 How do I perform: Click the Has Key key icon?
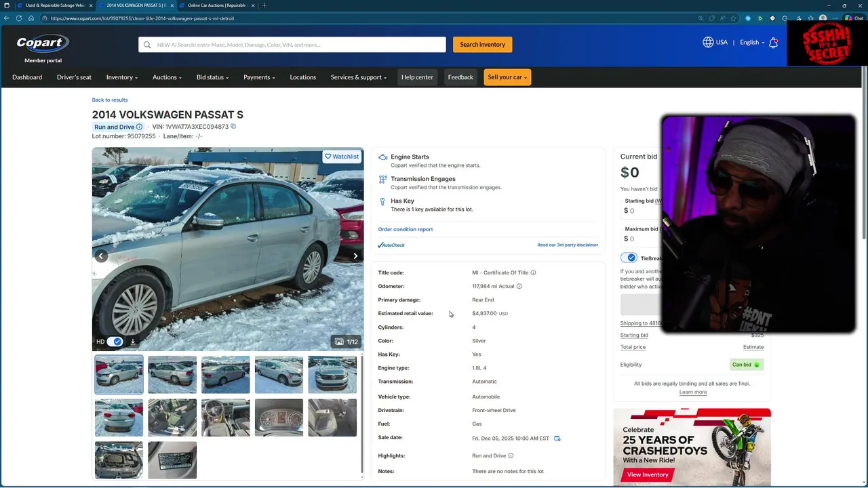(382, 201)
